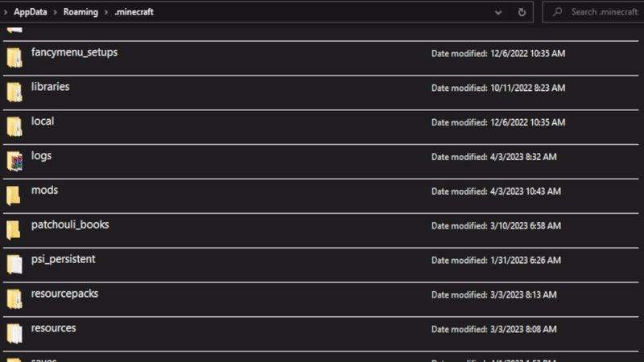Click the logs folder icon
Screen dimensions: 644x362
(x=14, y=161)
